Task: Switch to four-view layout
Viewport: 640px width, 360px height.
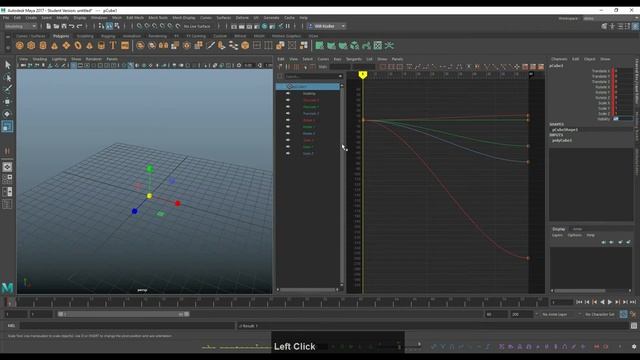Action: (7, 179)
